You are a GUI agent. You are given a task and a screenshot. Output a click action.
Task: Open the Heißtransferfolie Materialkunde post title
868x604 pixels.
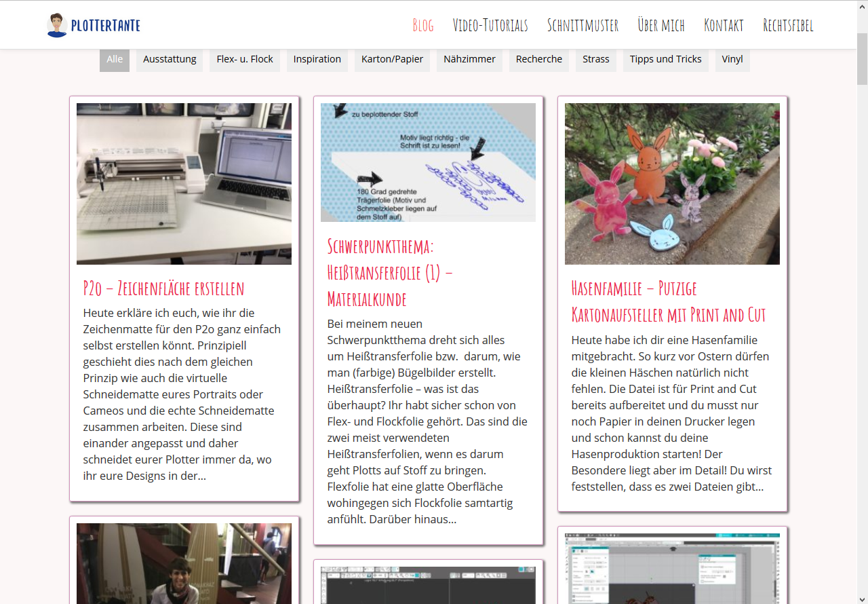coord(390,271)
